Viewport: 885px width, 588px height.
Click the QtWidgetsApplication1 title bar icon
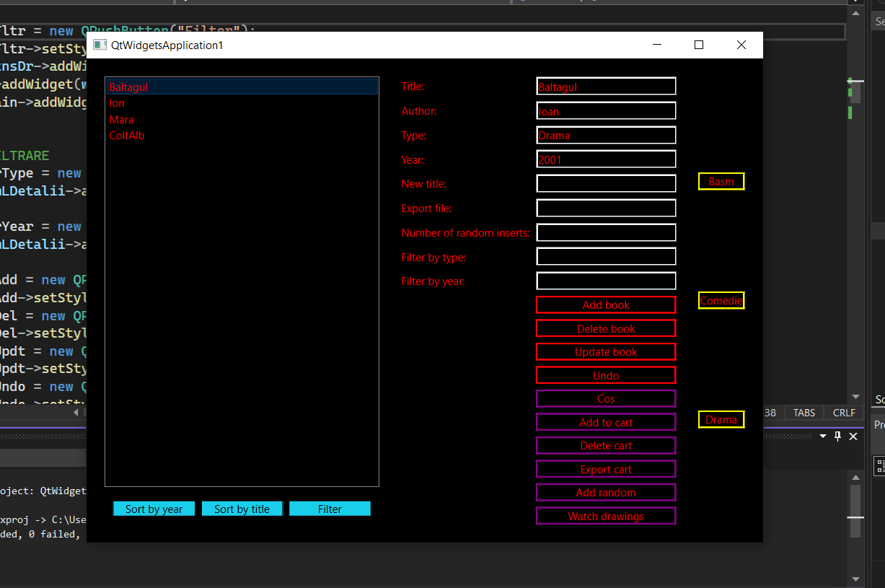pyautogui.click(x=100, y=44)
